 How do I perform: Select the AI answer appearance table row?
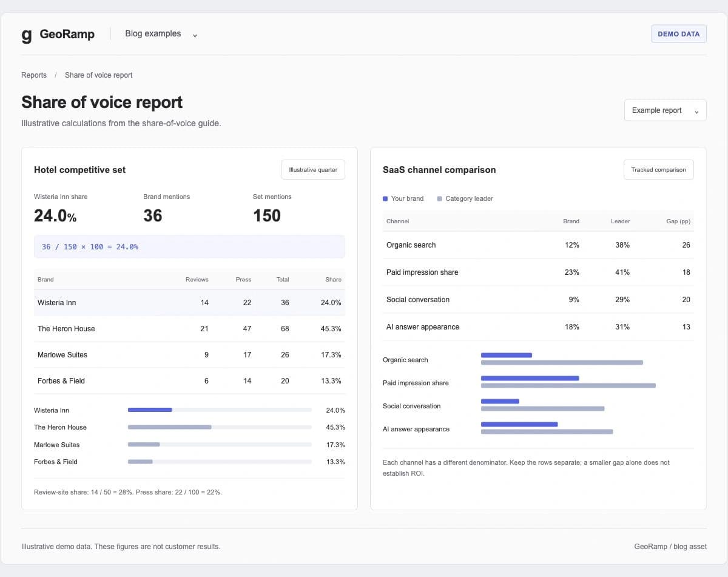coord(538,327)
